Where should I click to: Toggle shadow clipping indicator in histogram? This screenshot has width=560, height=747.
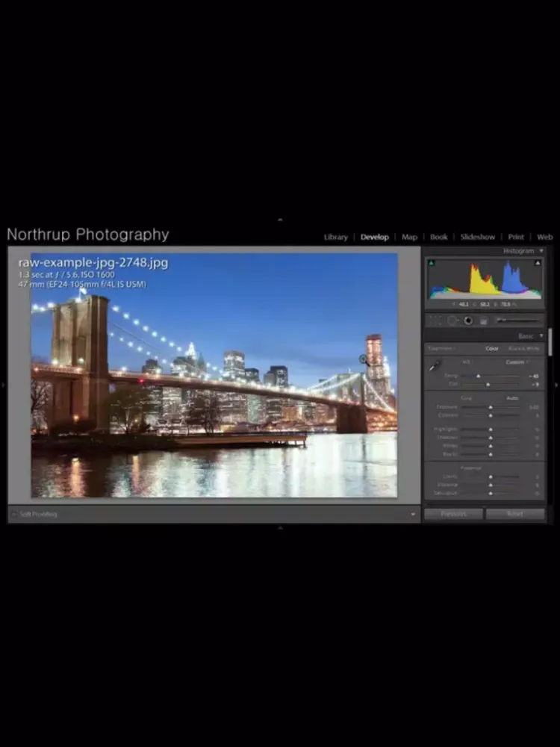[x=431, y=262]
